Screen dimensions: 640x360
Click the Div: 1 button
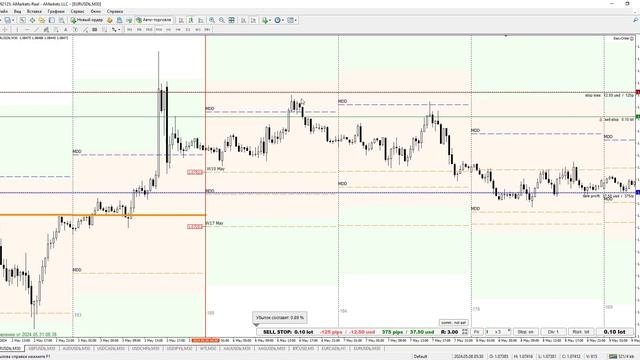[553, 332]
